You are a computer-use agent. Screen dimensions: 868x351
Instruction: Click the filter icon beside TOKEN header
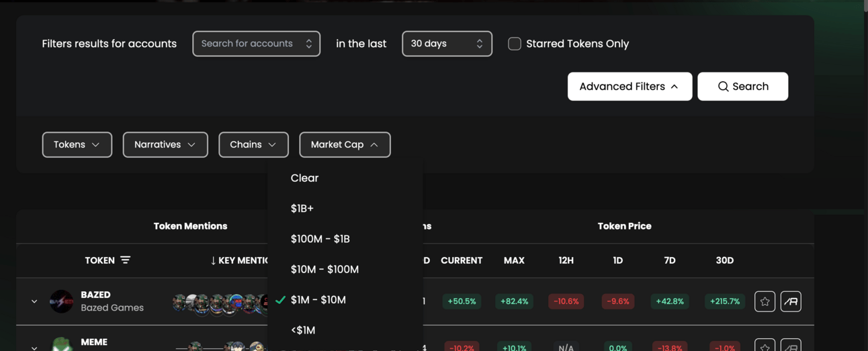click(126, 260)
